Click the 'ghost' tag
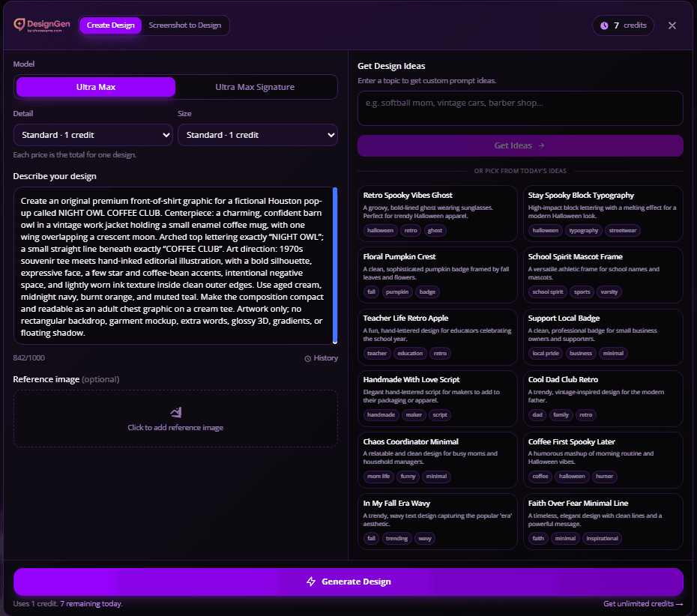Viewport: 697px width, 616px height. point(435,230)
